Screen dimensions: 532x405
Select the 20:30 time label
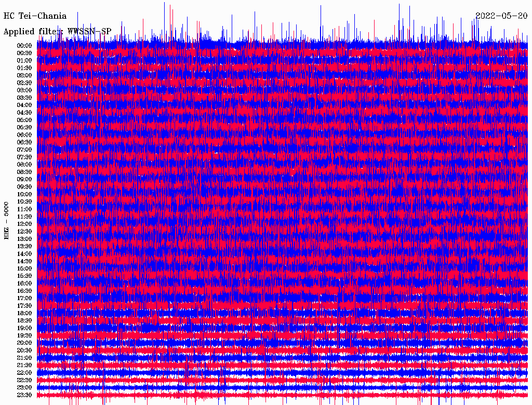tap(24, 350)
